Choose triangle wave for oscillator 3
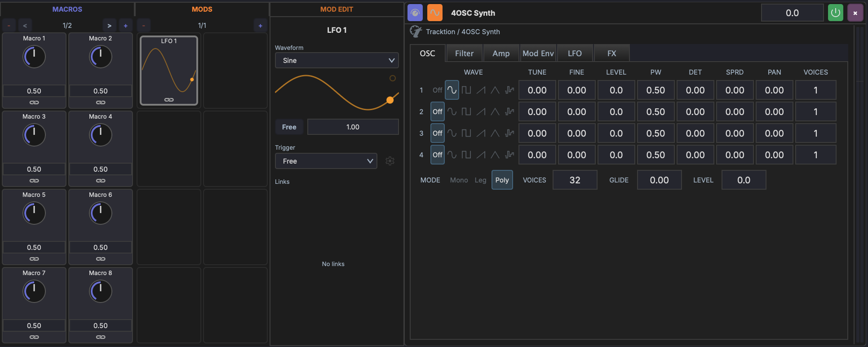Screen dimensions: 868x347 coord(495,133)
